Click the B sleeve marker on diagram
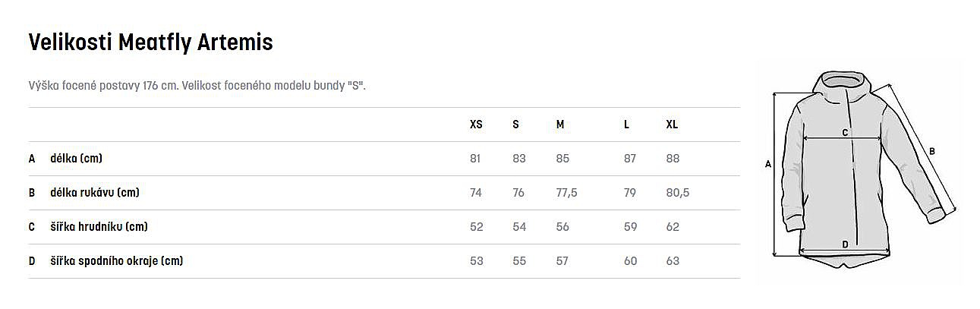980x309 pixels. tap(931, 150)
